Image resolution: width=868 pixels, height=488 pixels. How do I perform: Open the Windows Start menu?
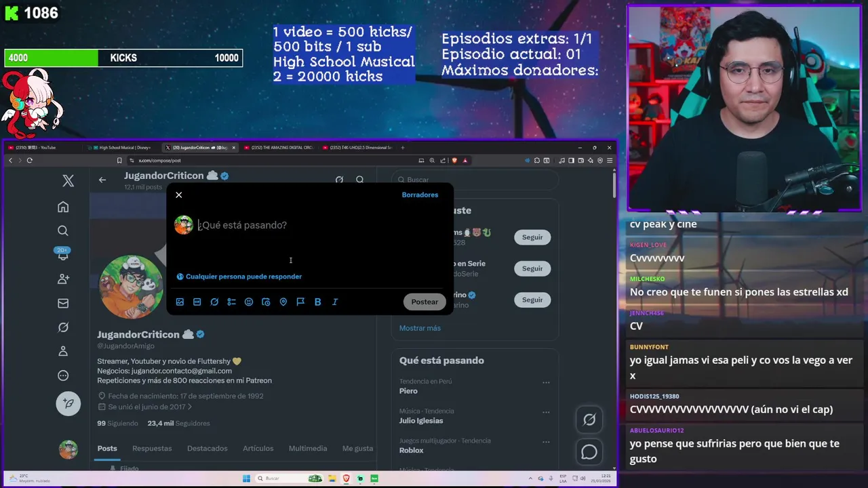pyautogui.click(x=247, y=479)
